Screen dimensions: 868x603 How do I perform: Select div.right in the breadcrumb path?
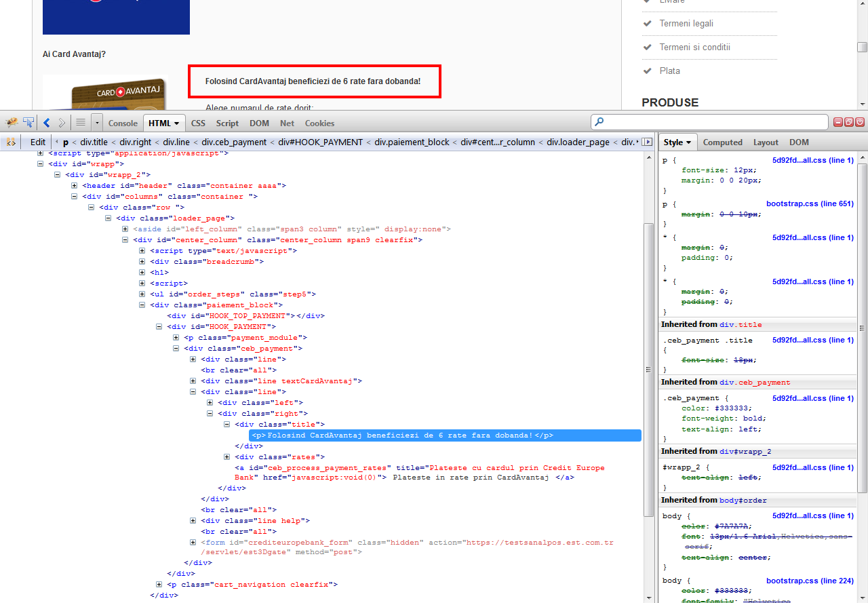click(136, 142)
